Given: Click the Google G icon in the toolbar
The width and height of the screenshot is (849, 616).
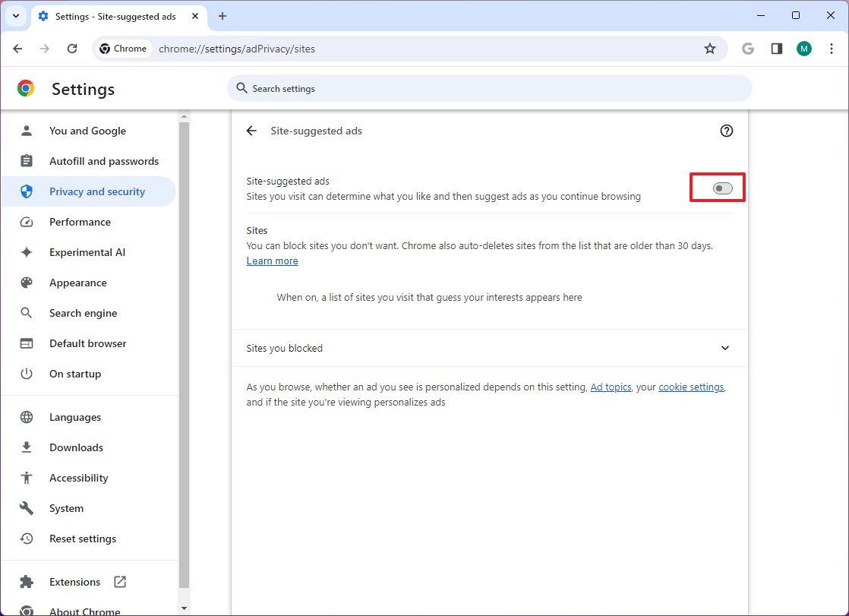Looking at the screenshot, I should (748, 49).
